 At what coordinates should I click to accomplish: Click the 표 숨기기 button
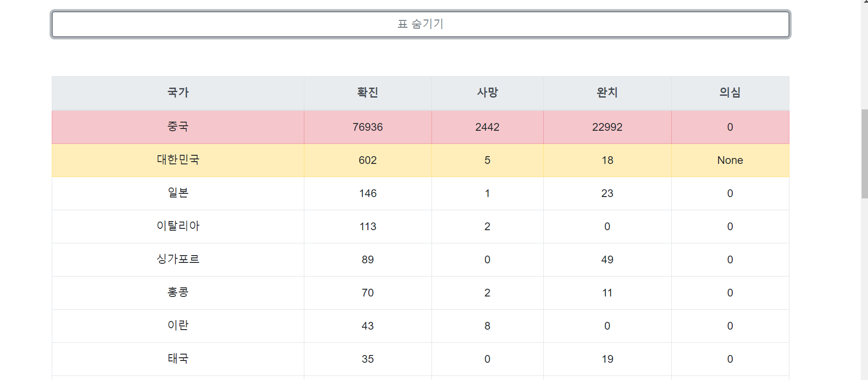coord(420,24)
